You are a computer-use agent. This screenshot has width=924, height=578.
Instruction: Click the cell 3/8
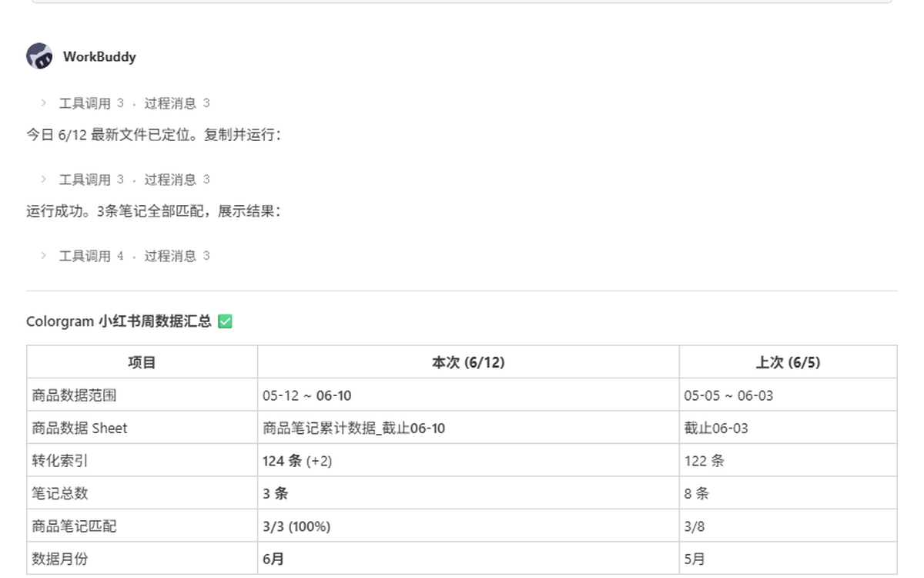click(x=788, y=526)
